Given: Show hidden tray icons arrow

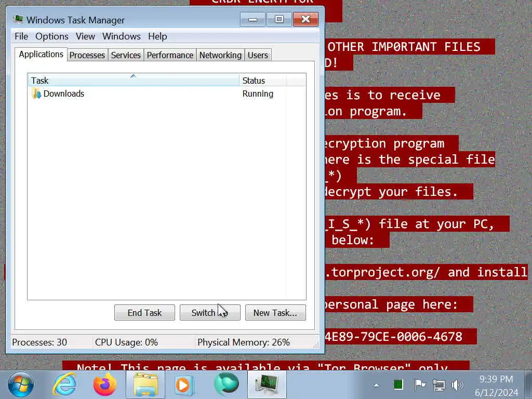Looking at the screenshot, I should point(376,385).
